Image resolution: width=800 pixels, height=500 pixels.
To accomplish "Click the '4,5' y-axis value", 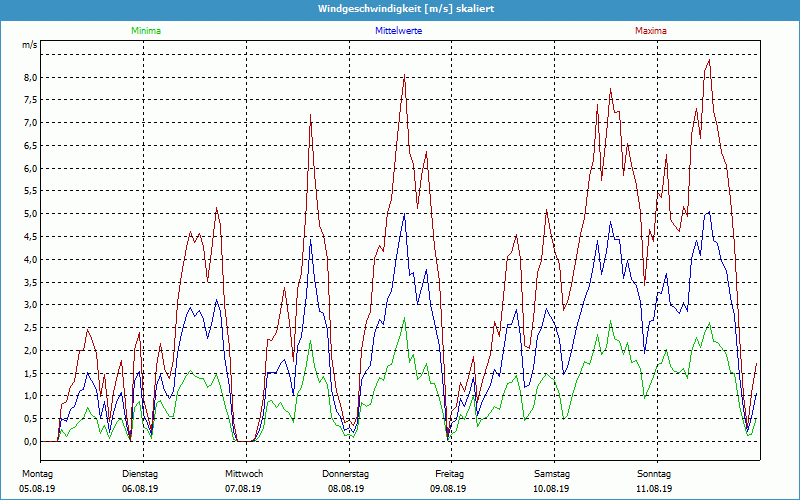I will [x=31, y=237].
